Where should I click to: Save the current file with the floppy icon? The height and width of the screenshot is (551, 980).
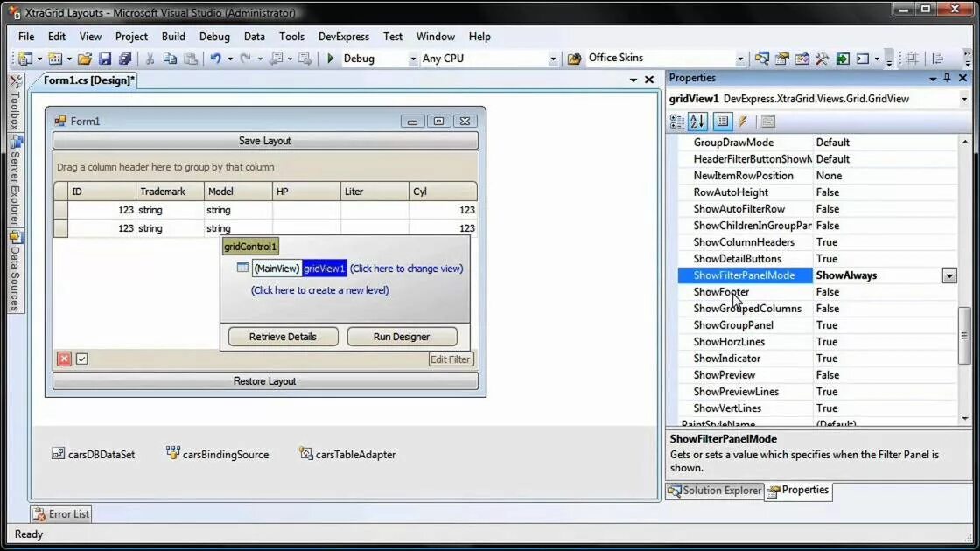coord(105,59)
